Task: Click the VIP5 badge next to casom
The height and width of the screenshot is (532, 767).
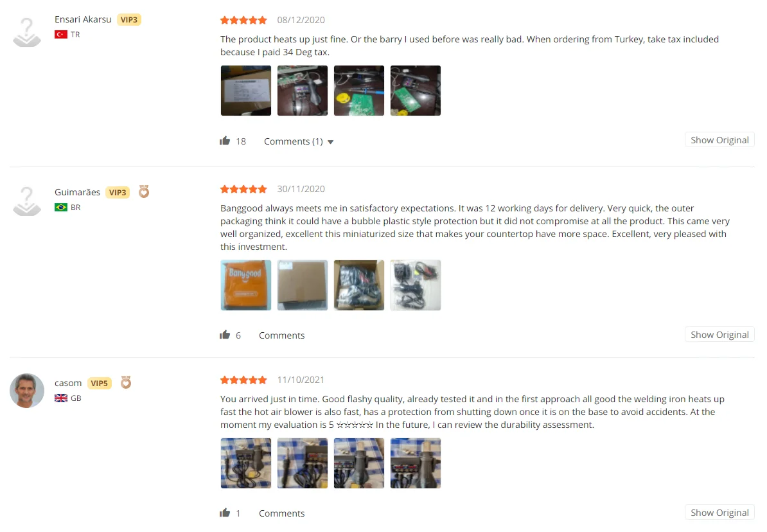Action: coord(100,383)
